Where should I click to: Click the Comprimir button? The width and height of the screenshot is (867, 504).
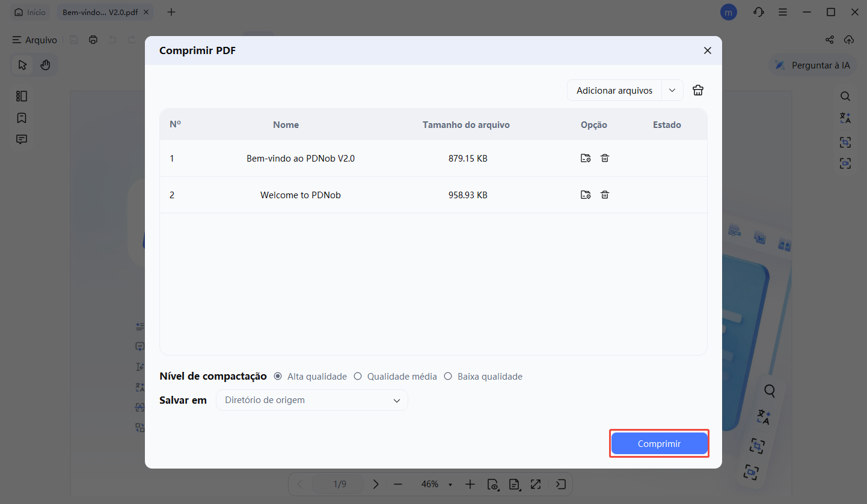coord(659,443)
